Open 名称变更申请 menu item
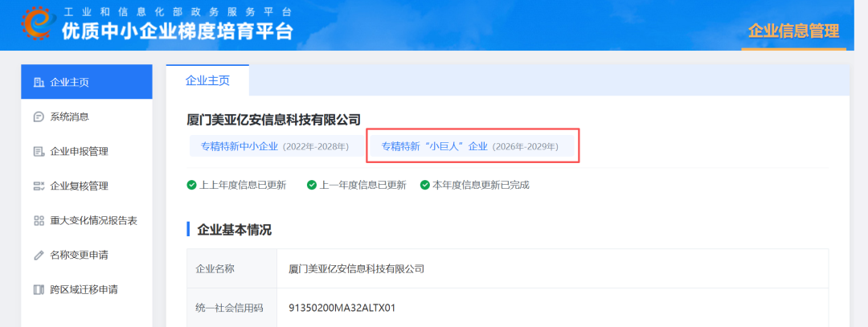Image resolution: width=868 pixels, height=327 pixels. click(x=86, y=255)
